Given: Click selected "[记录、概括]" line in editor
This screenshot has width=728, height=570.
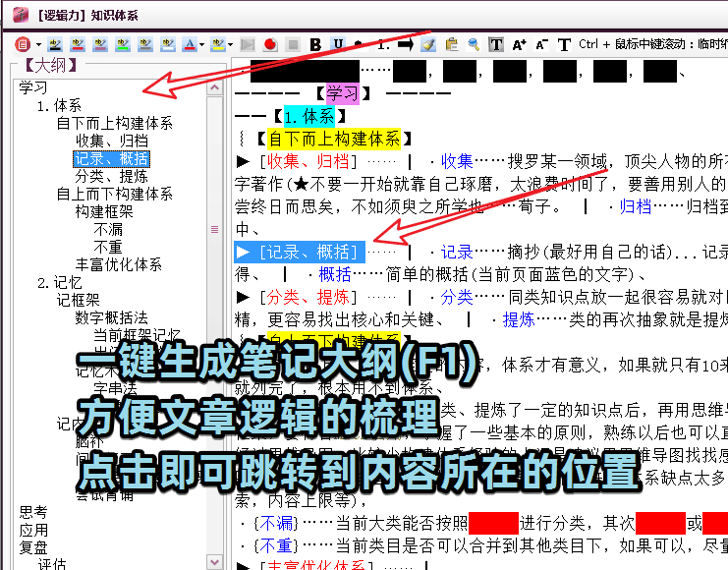Looking at the screenshot, I should pos(300,253).
